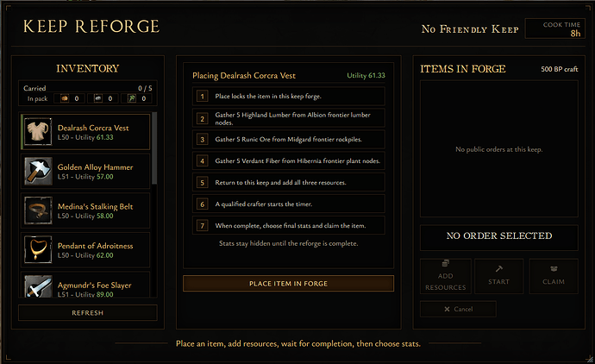Click the Cook Time 8h box

coord(555,28)
